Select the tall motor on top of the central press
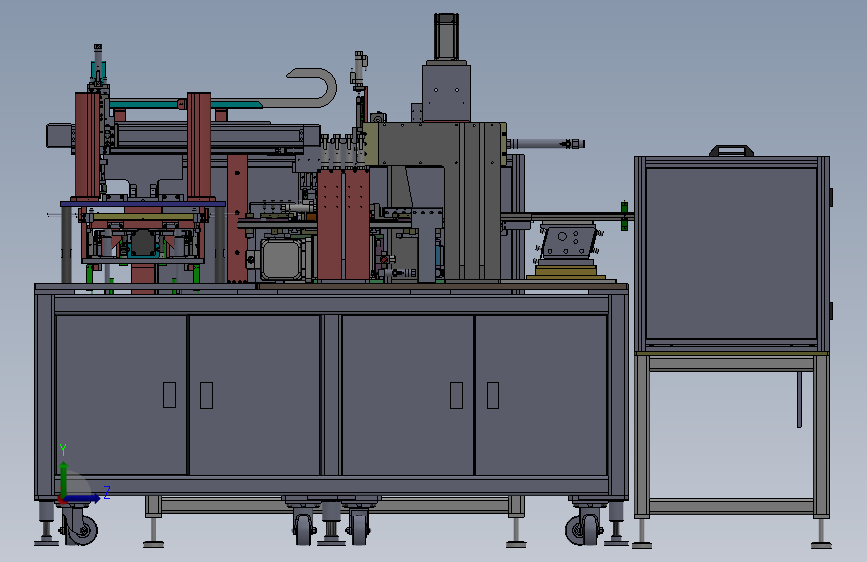This screenshot has width=867, height=562. [446, 37]
